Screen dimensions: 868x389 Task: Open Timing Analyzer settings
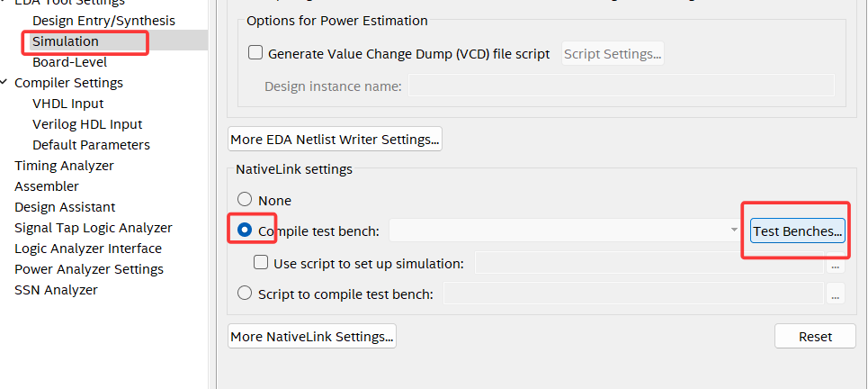(64, 166)
